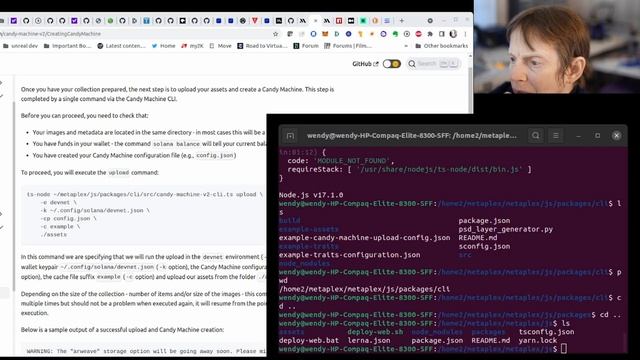Open a new browser tab with the plus button
640x360 pixels.
coord(402,20)
